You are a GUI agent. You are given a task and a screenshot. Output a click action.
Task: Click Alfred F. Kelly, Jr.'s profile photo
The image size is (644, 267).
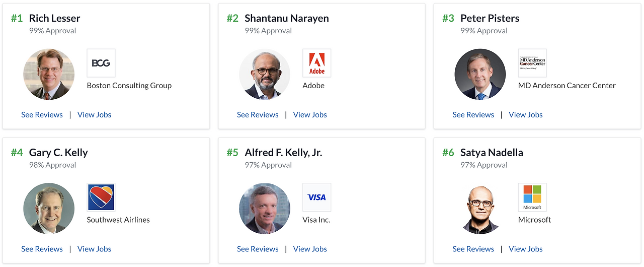[265, 208]
